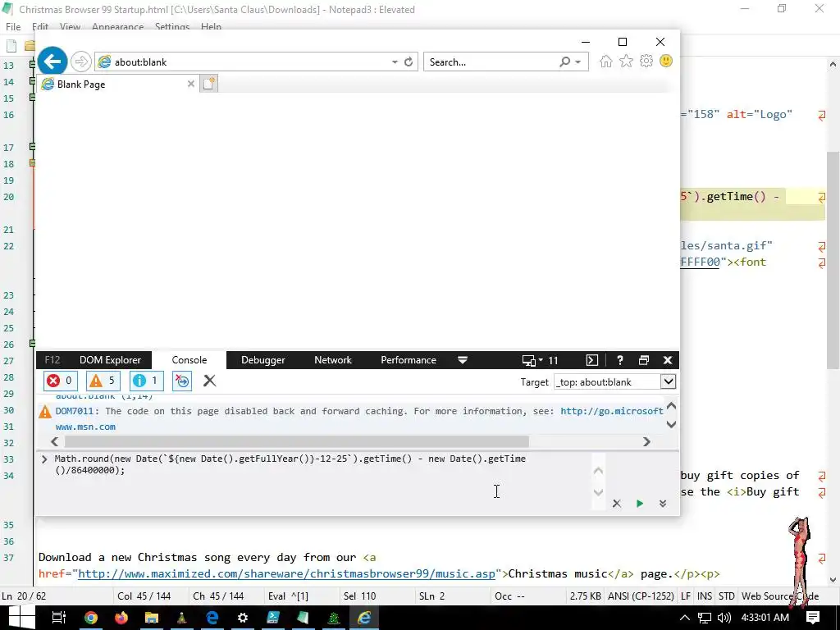The width and height of the screenshot is (840, 630).
Task: Click the console scroll right arrow
Action: pyautogui.click(x=646, y=441)
